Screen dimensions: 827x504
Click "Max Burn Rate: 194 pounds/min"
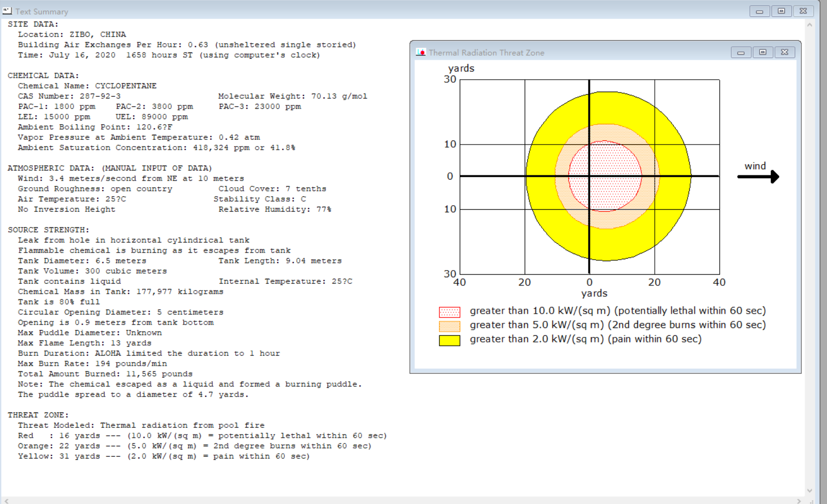point(93,364)
